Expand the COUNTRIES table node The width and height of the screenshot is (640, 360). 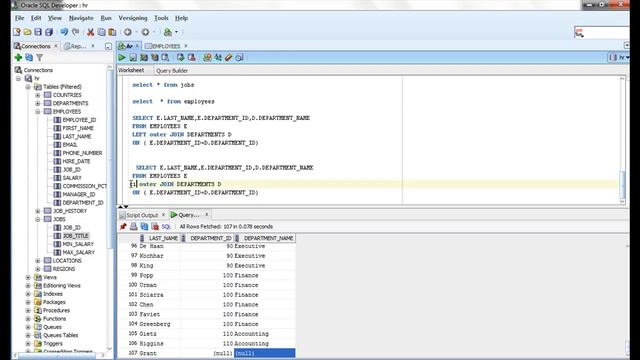pos(38,95)
